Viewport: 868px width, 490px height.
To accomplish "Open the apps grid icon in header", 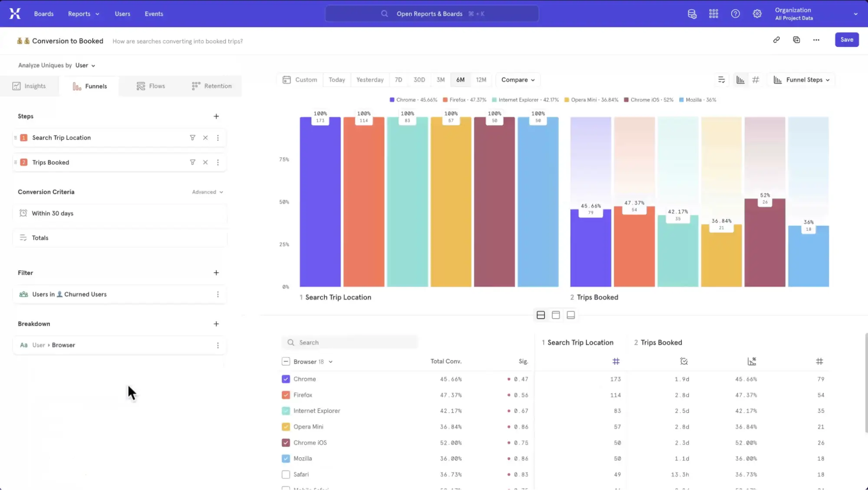I will click(713, 13).
